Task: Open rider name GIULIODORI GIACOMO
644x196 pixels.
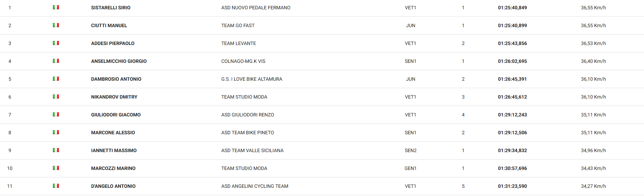Action: coord(116,115)
